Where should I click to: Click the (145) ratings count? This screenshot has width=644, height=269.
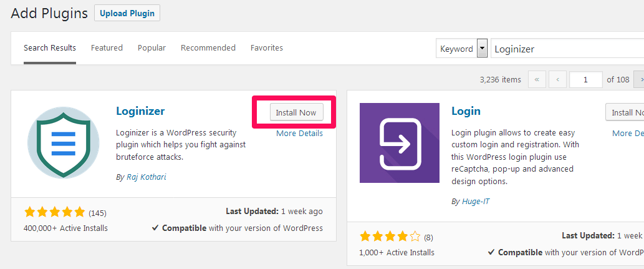coord(97,213)
